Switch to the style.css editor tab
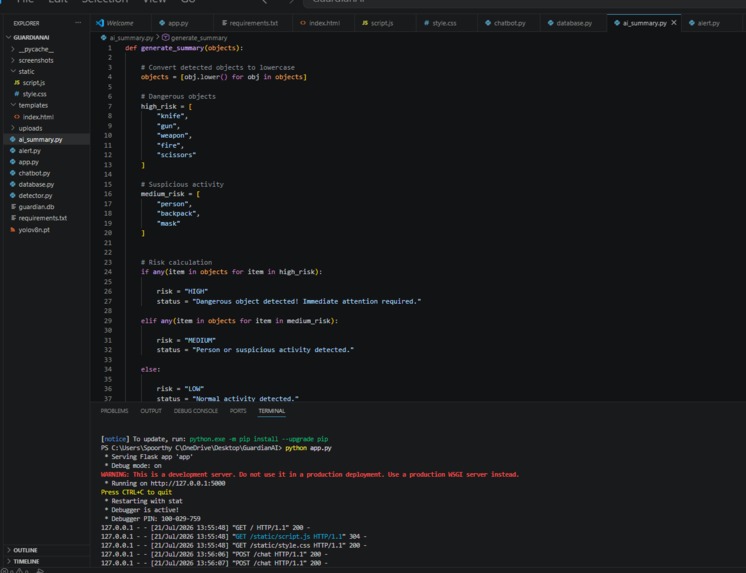The height and width of the screenshot is (573, 746). (x=444, y=23)
